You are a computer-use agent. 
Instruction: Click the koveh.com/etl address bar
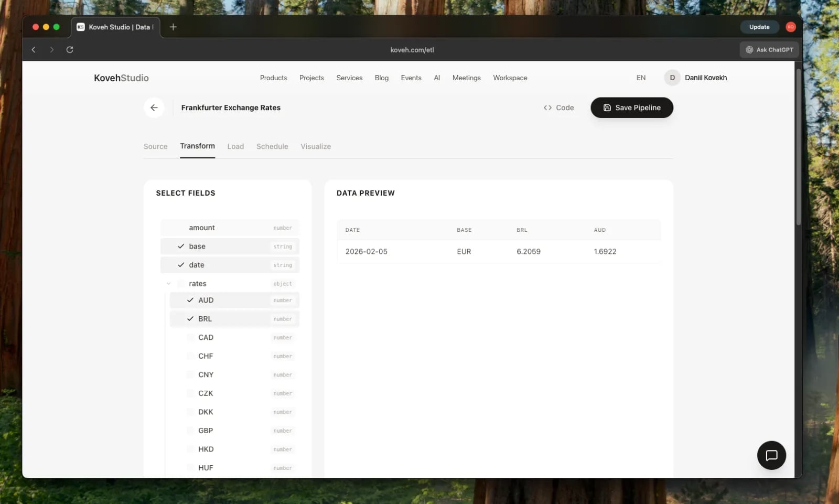pyautogui.click(x=412, y=50)
